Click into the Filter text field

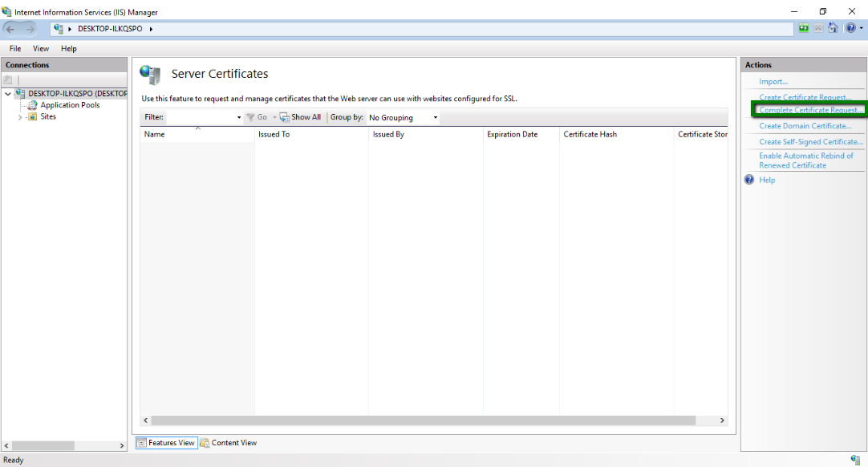point(201,117)
